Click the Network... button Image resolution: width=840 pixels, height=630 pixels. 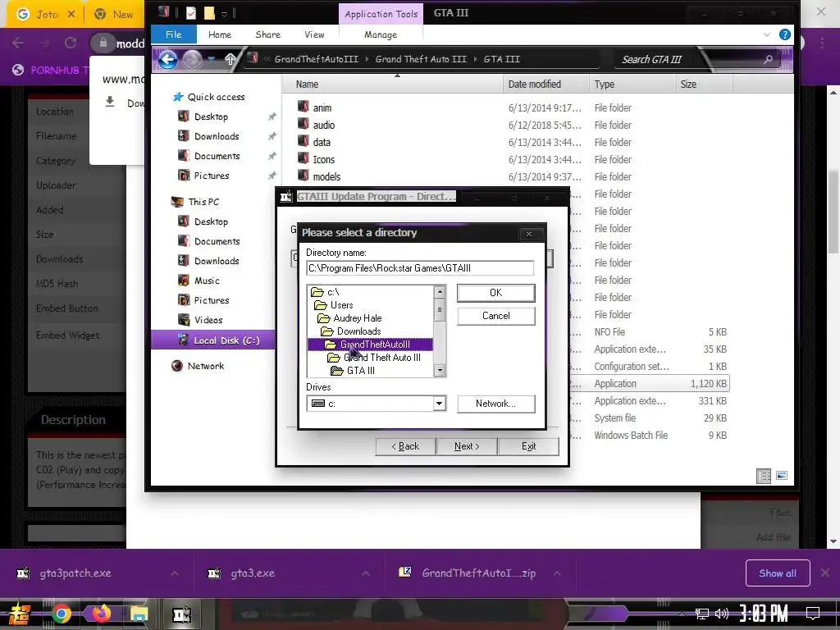tap(495, 404)
